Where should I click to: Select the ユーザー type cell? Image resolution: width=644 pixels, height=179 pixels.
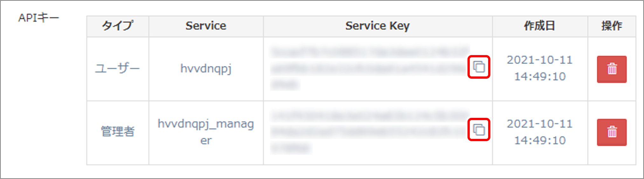117,68
